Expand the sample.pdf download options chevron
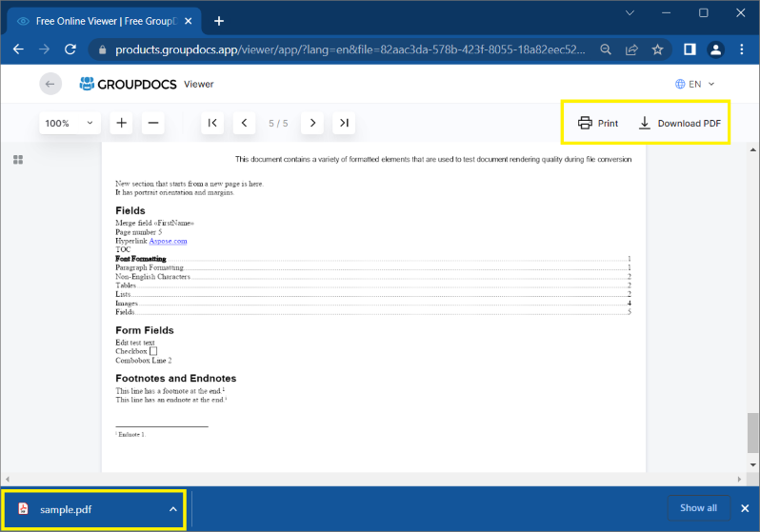The height and width of the screenshot is (532, 760). pos(173,509)
